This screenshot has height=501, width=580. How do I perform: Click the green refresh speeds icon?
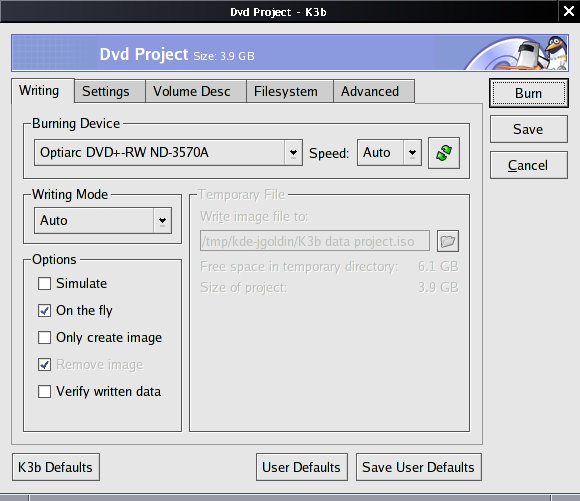444,153
